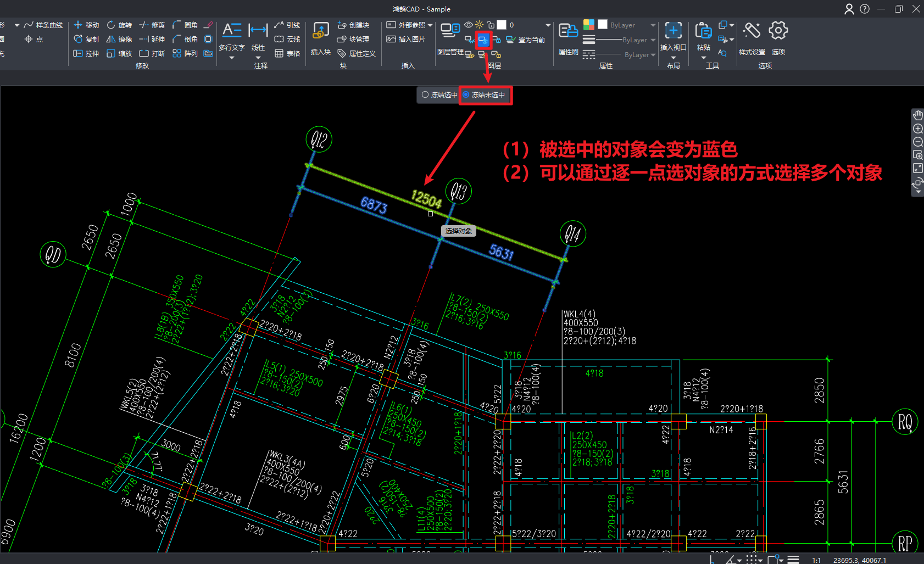Click the freeze layer icon highlighted in blue
This screenshot has width=924, height=564.
(483, 40)
